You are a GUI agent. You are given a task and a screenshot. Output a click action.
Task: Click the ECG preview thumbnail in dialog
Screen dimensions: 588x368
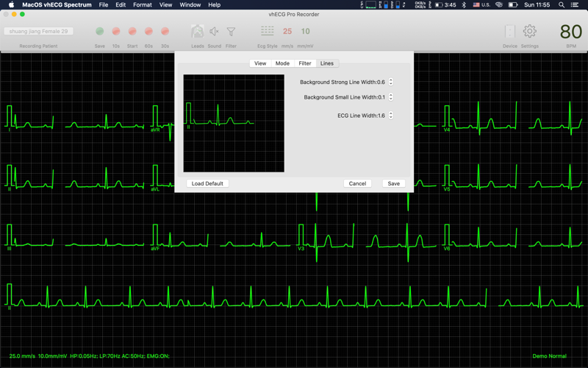point(234,123)
